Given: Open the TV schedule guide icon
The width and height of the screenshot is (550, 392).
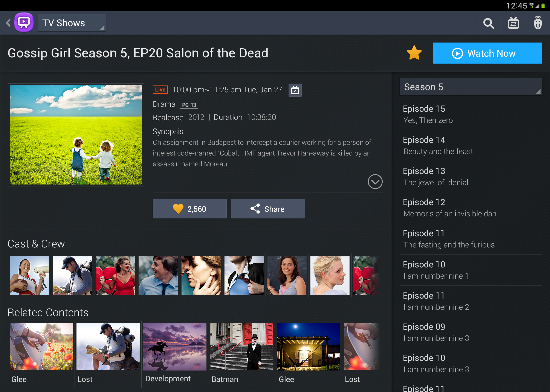Looking at the screenshot, I should coord(513,23).
